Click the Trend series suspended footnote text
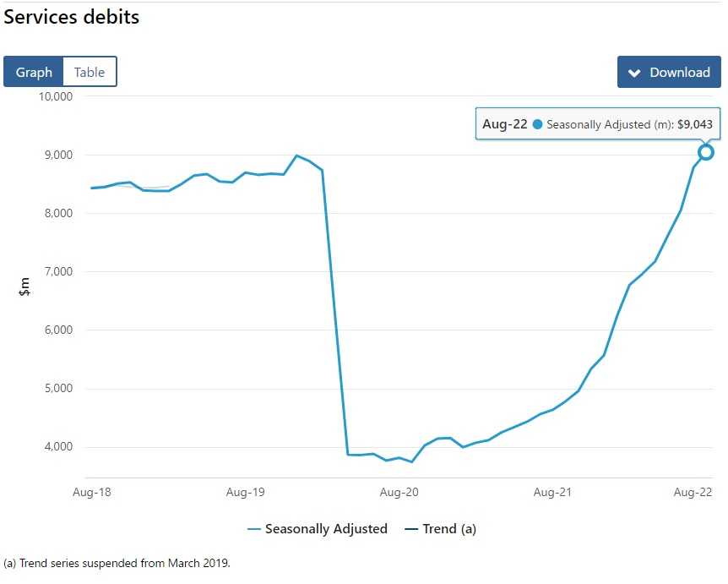The width and height of the screenshot is (728, 584). coord(117,563)
